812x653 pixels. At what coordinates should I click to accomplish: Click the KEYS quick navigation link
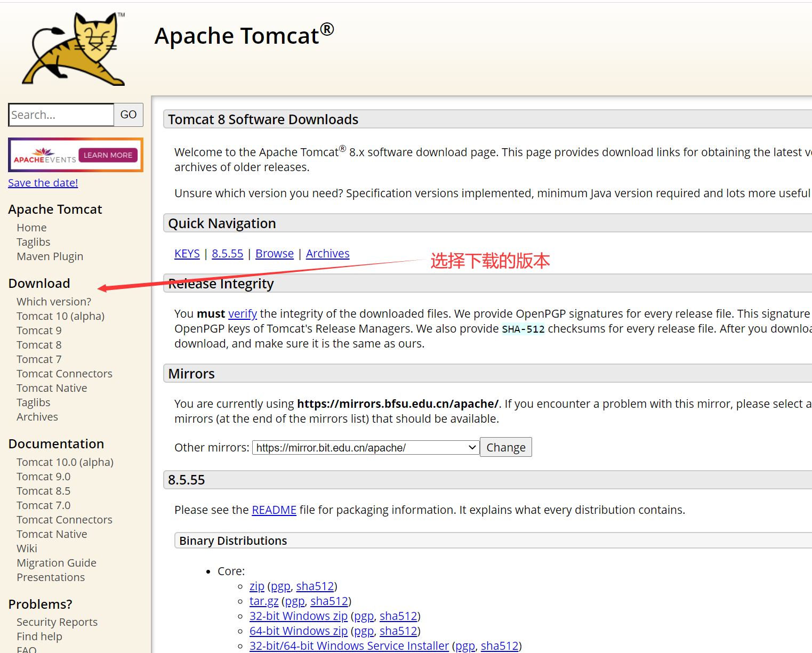coord(187,254)
